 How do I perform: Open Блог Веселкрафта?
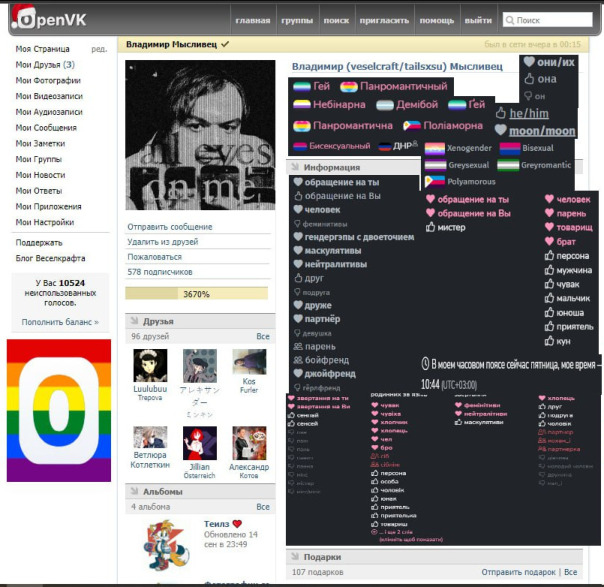point(50,258)
